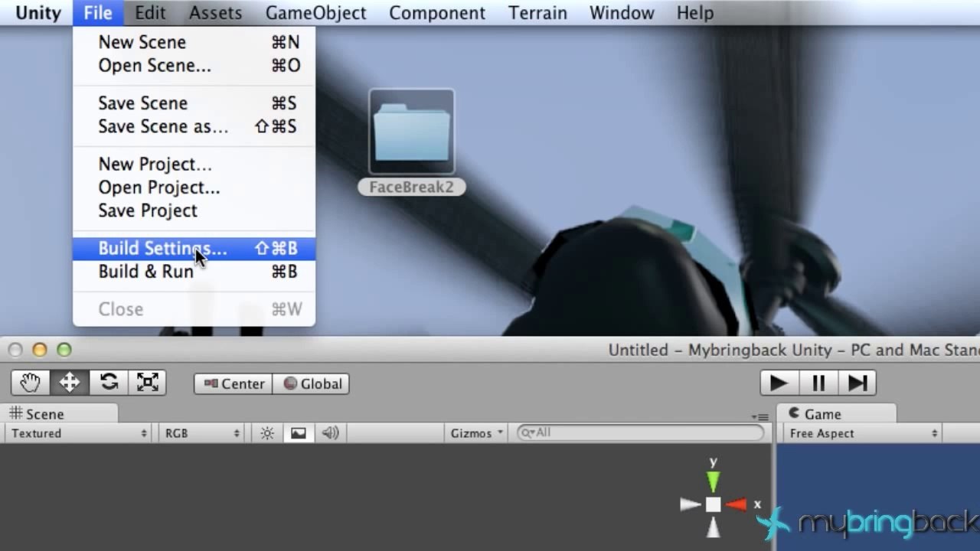Open the Edit menu
This screenshot has height=551, width=980.
coord(150,13)
